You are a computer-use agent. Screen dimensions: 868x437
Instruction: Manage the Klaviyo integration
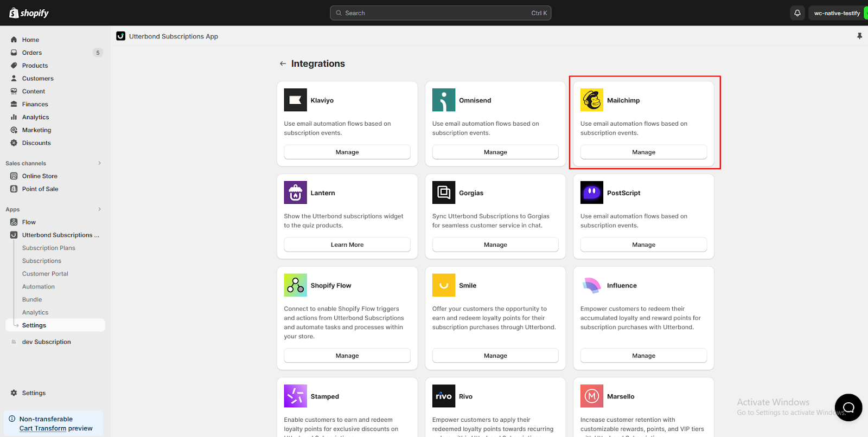pyautogui.click(x=347, y=152)
